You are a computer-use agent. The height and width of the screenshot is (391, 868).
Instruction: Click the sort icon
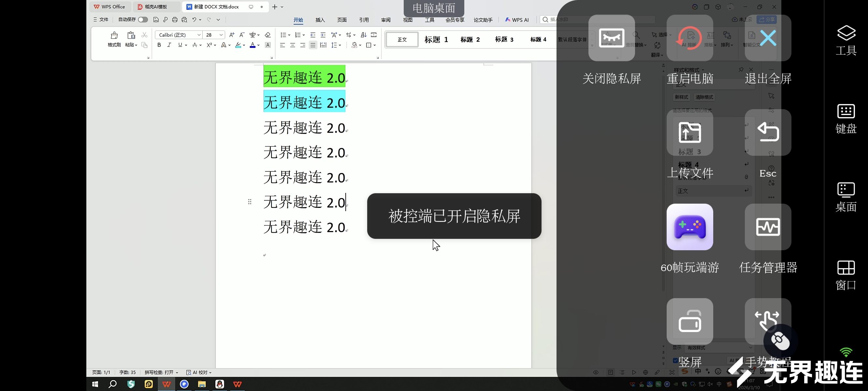point(363,35)
